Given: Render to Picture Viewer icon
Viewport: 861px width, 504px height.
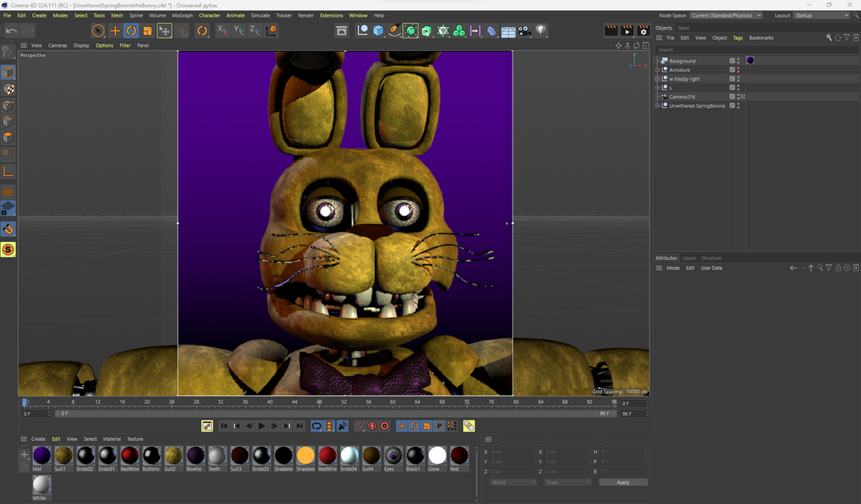Looking at the screenshot, I should click(627, 30).
